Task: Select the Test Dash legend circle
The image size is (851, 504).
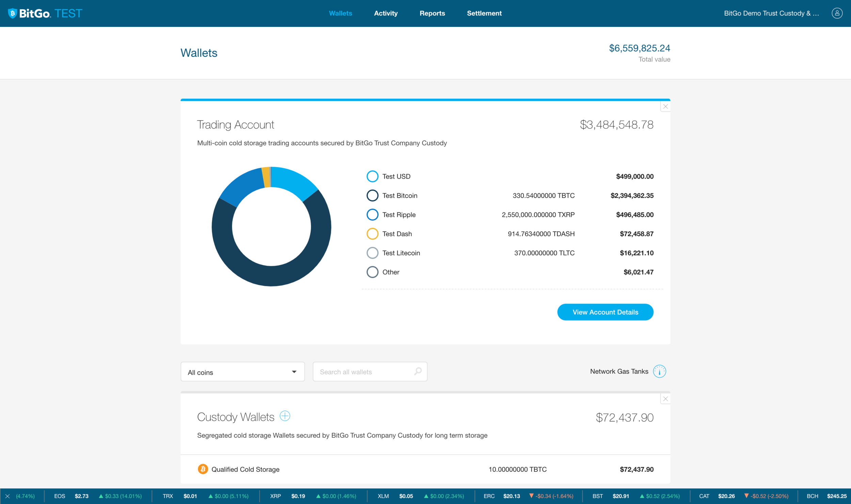Action: pos(372,234)
